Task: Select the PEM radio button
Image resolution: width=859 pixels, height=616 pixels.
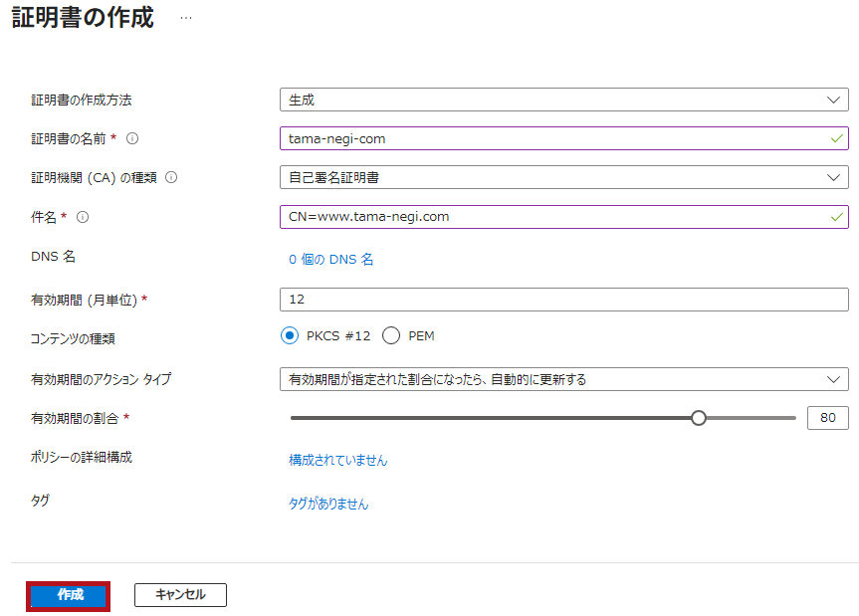Action: tap(391, 335)
